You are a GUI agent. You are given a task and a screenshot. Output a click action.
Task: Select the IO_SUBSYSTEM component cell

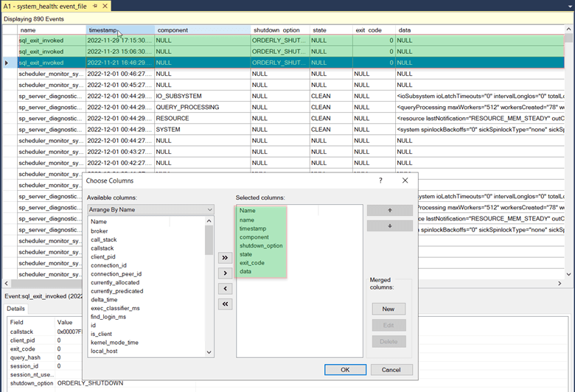[203, 96]
